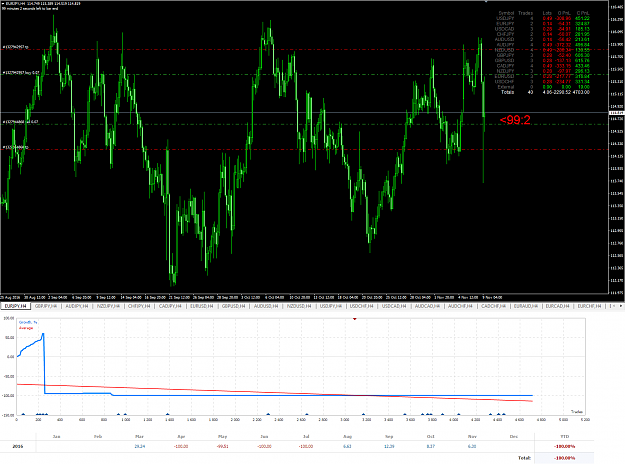
Task: Open the AUDUSD,H4 chart tab
Action: pyautogui.click(x=266, y=306)
